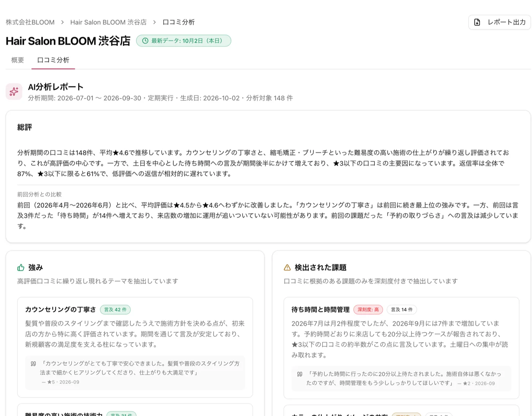The width and height of the screenshot is (532, 416).
Task: Click the 高評価口コミに繰り返し現れる subtitle under 強み
Action: [x=98, y=281]
